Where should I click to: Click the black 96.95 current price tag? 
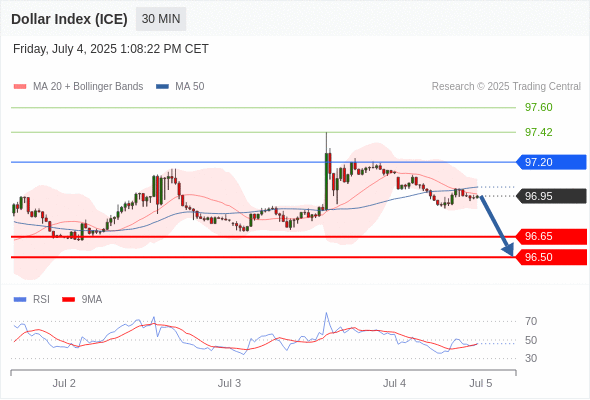pos(551,196)
